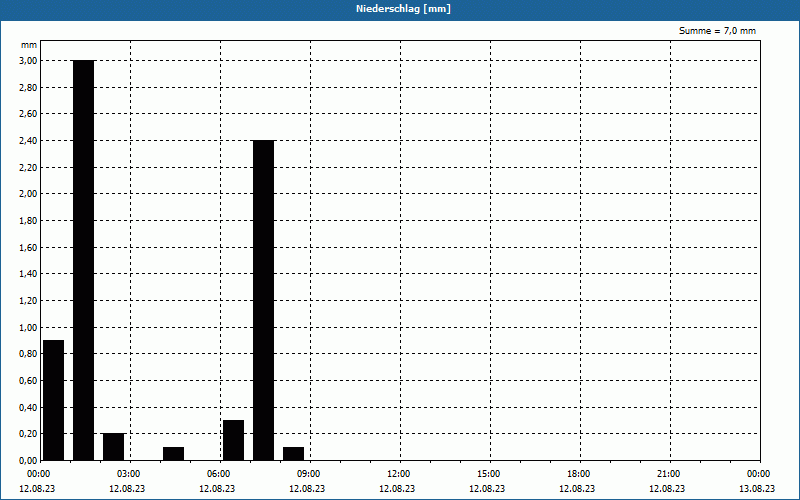The image size is (800, 500).
Task: Click the 1,80 y-axis value
Action: tap(28, 220)
